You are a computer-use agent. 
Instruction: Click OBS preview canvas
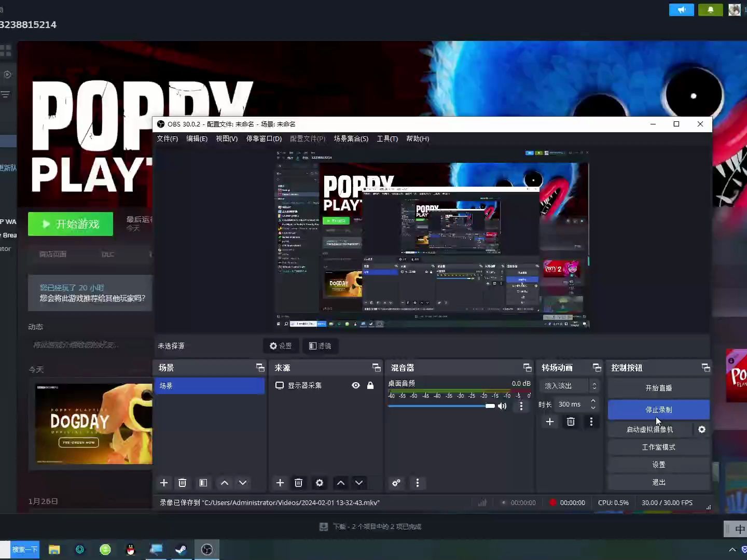pos(432,239)
